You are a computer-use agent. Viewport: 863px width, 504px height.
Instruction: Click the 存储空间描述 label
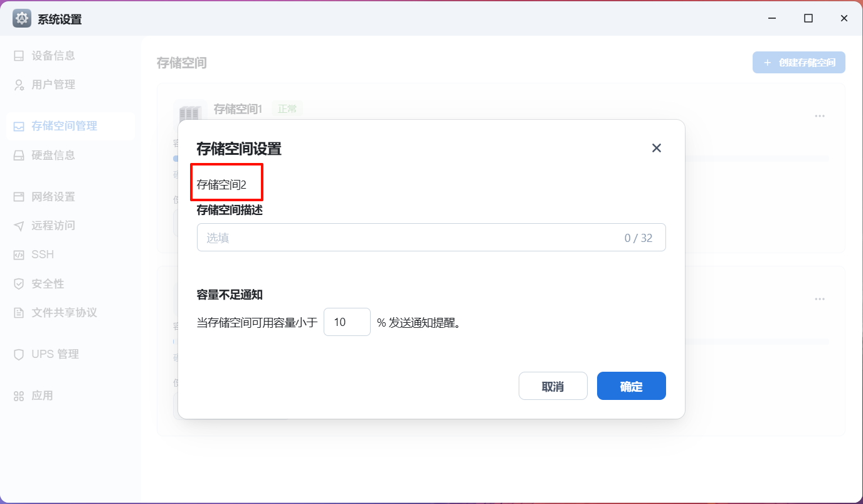pos(230,210)
